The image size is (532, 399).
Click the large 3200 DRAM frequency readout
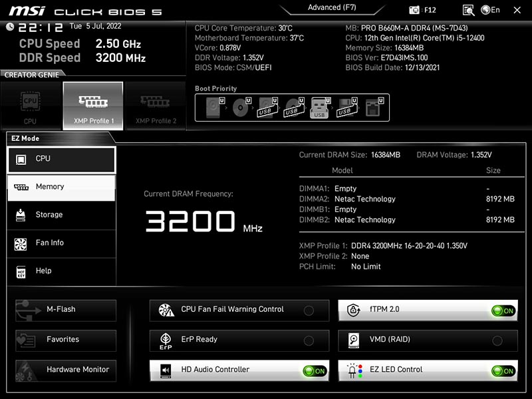pos(190,221)
